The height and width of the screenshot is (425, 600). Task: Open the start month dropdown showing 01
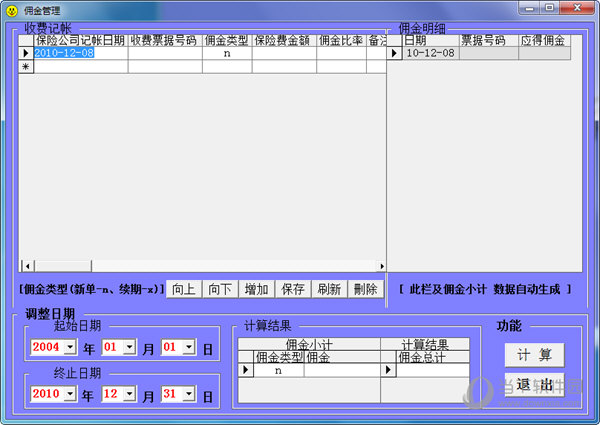tap(129, 347)
